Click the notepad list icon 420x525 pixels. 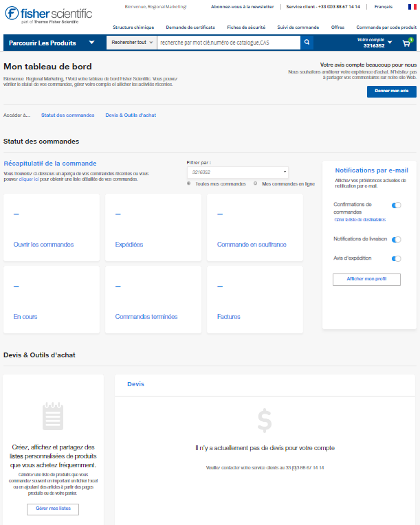[x=53, y=416]
